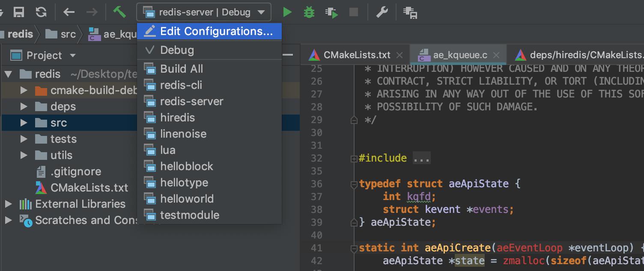Navigate back with the left arrow icon
This screenshot has width=644, height=271.
click(69, 12)
